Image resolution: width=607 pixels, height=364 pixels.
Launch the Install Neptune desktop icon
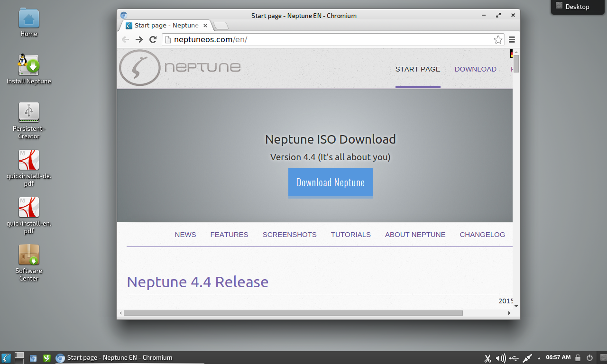pyautogui.click(x=29, y=70)
